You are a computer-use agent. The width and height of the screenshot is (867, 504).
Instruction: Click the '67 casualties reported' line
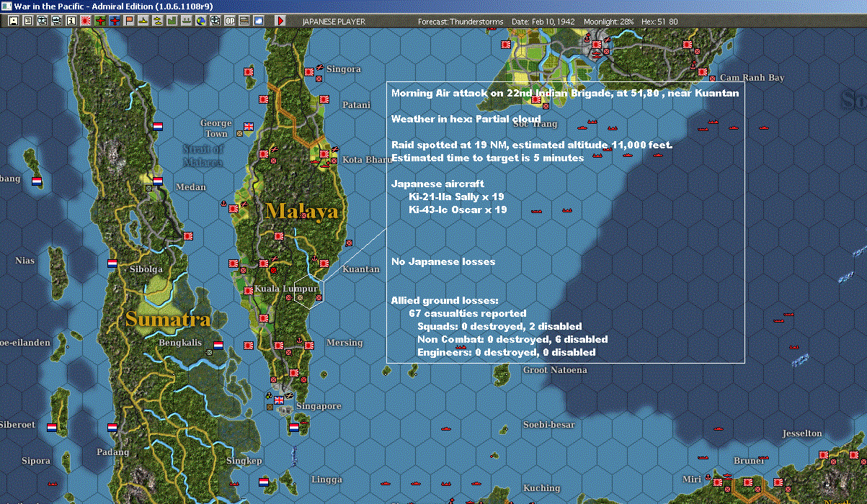click(467, 313)
